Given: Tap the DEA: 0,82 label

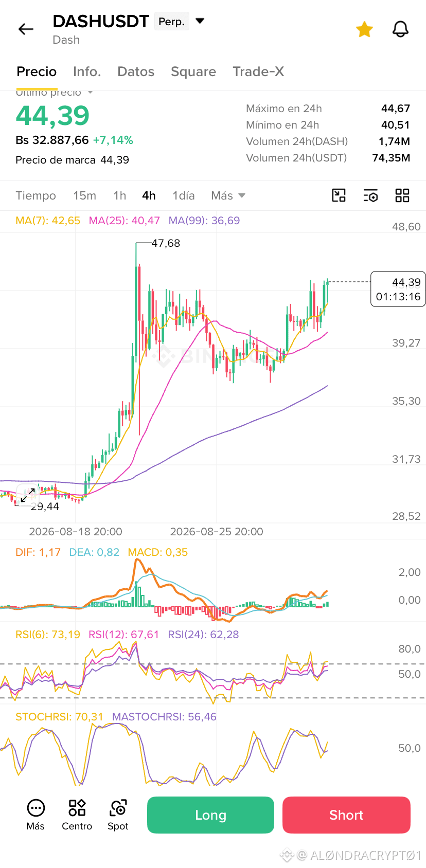Looking at the screenshot, I should click(94, 552).
